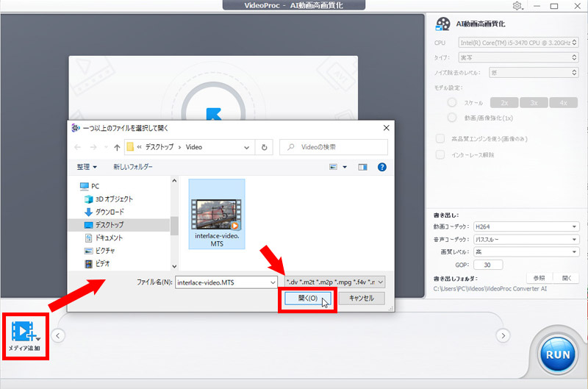Open the 音声コーデック dropdown

click(x=526, y=239)
